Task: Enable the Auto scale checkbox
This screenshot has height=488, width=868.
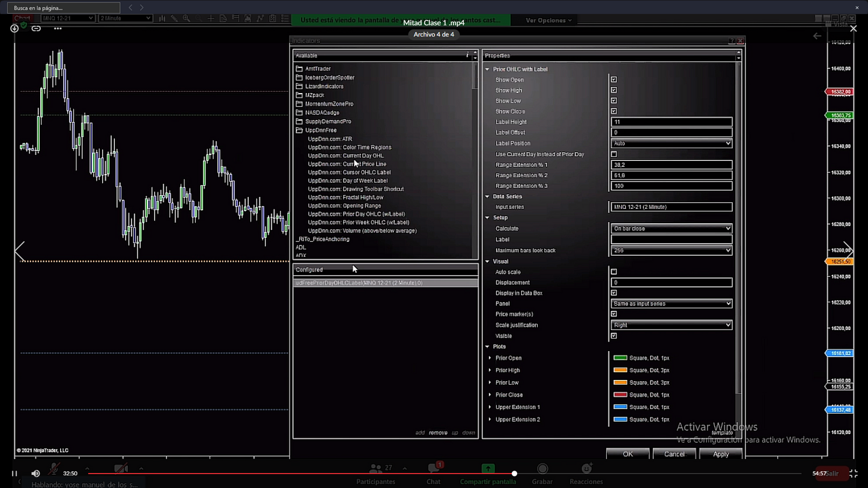Action: pos(614,272)
